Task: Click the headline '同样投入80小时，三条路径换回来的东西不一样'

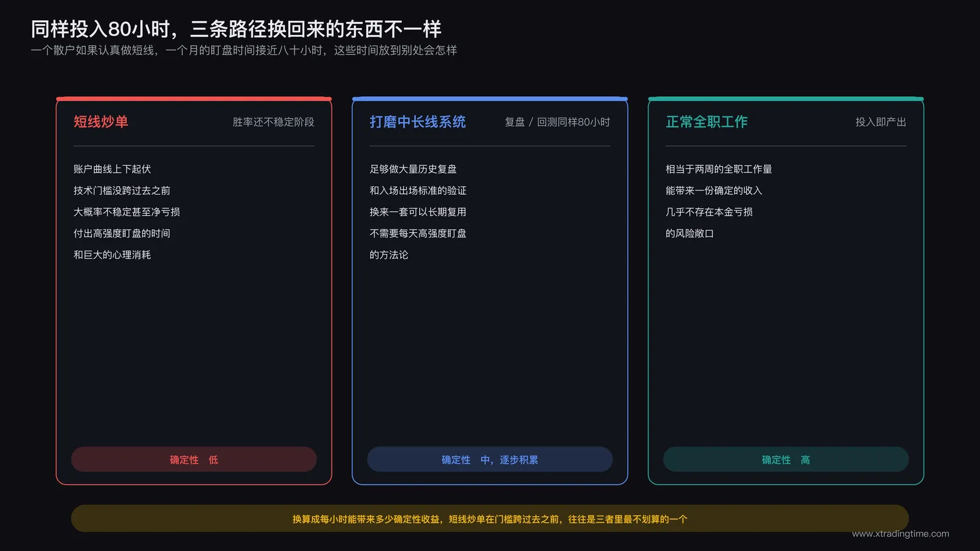Action: click(236, 29)
